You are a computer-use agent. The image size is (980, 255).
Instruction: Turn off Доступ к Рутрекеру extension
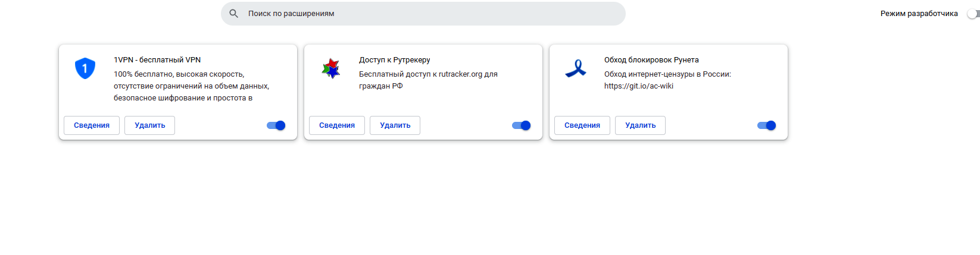click(x=522, y=125)
